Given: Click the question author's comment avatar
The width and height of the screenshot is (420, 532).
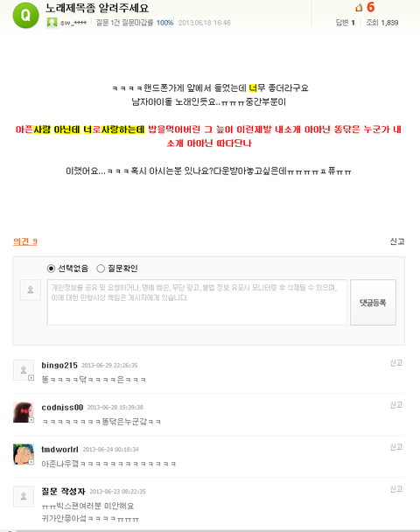Looking at the screenshot, I should (24, 496).
